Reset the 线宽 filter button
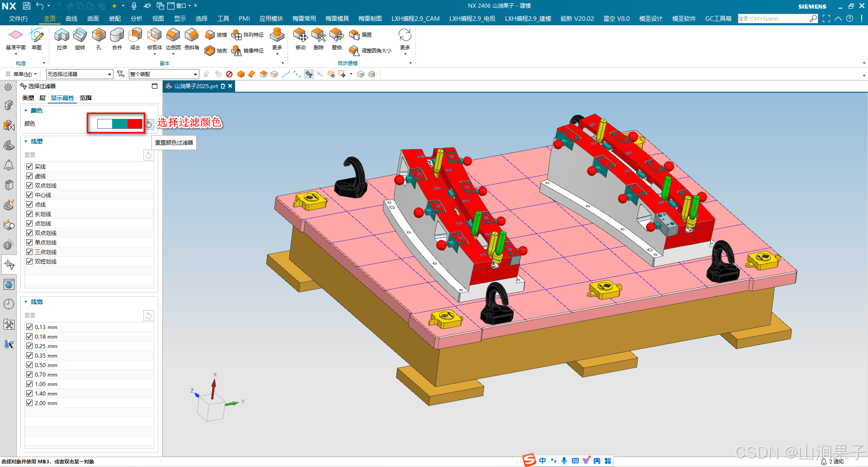Viewport: 868px width, 467px height. click(148, 316)
